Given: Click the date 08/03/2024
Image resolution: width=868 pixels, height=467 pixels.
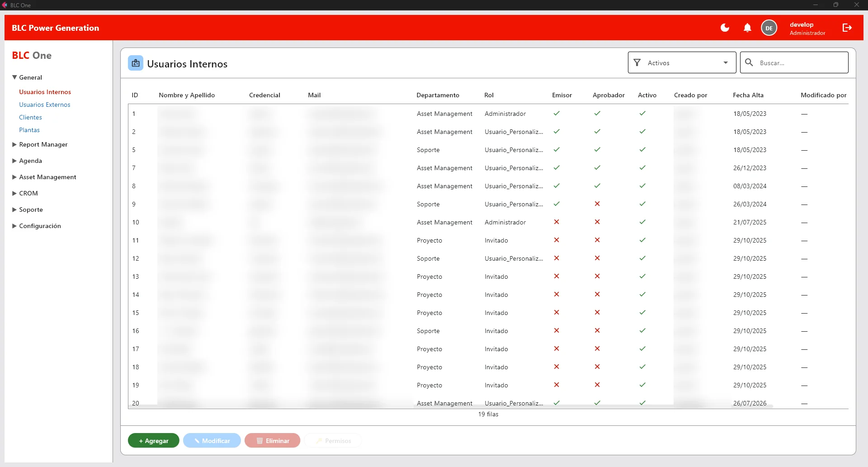Looking at the screenshot, I should coord(750,186).
